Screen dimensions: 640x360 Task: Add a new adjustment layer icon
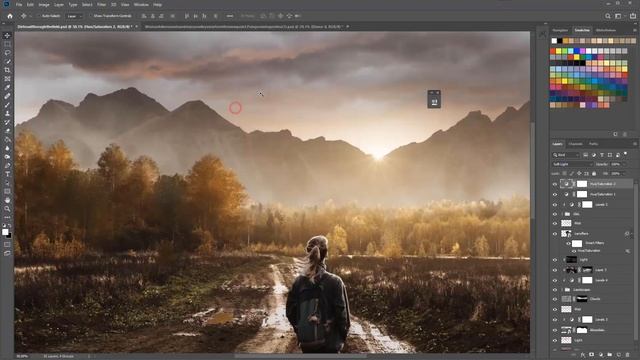coord(601,355)
